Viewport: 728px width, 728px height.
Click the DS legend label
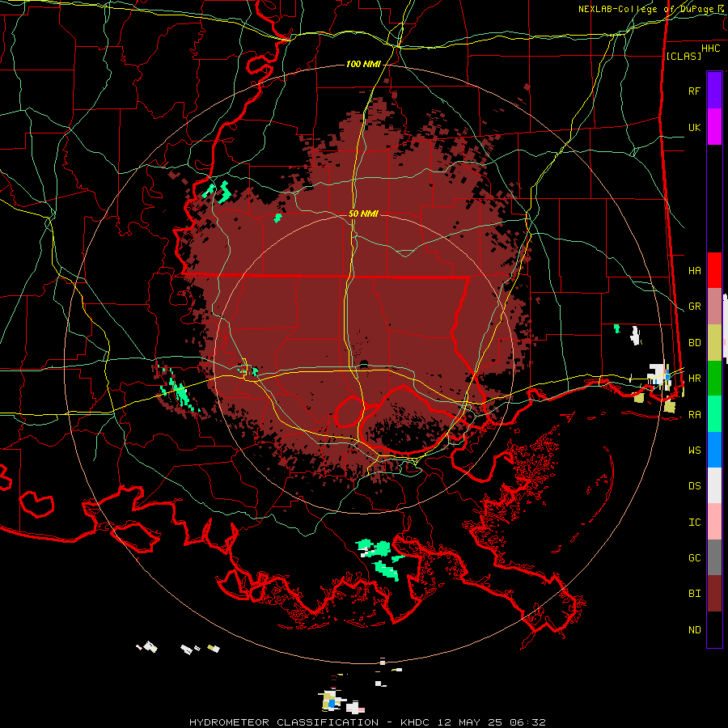tap(695, 486)
